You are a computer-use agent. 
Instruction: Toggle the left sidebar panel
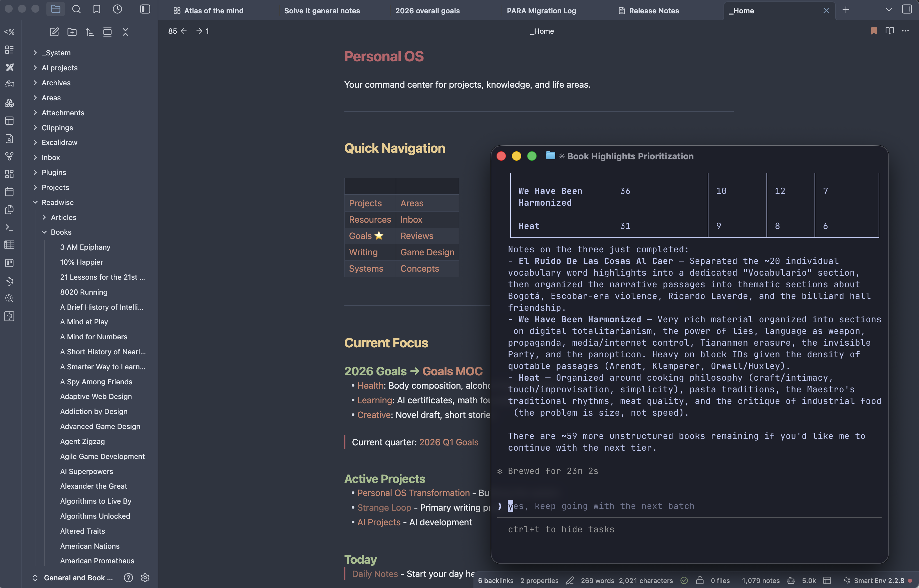click(x=145, y=9)
